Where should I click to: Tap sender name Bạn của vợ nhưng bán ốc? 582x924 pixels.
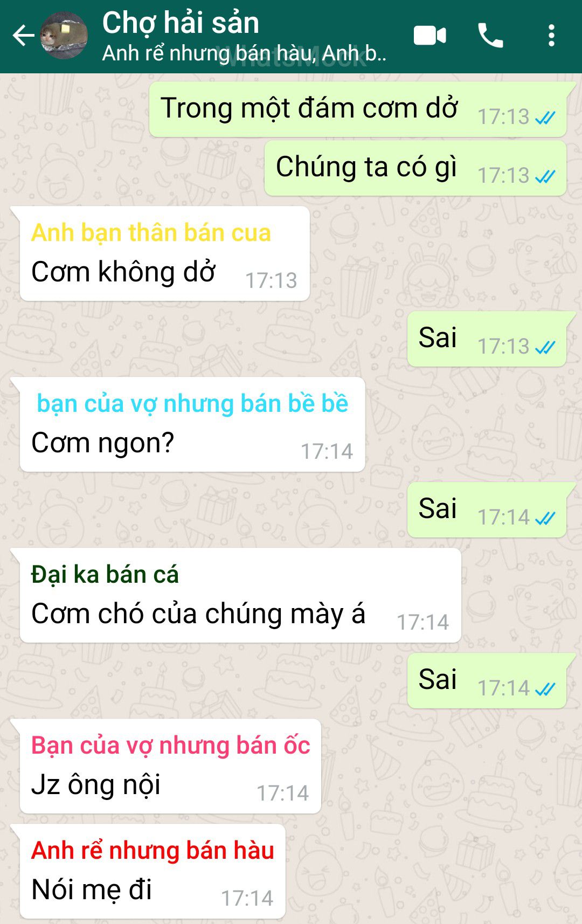(x=170, y=746)
